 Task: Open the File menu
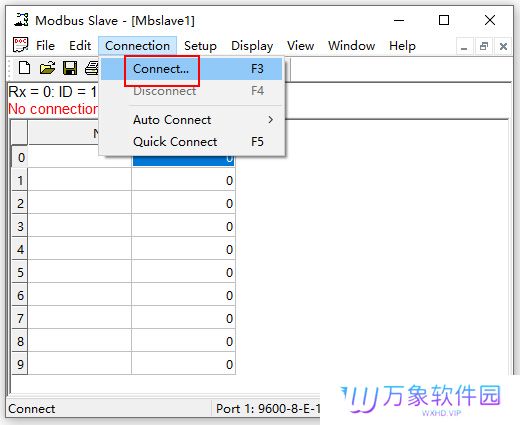pos(45,46)
